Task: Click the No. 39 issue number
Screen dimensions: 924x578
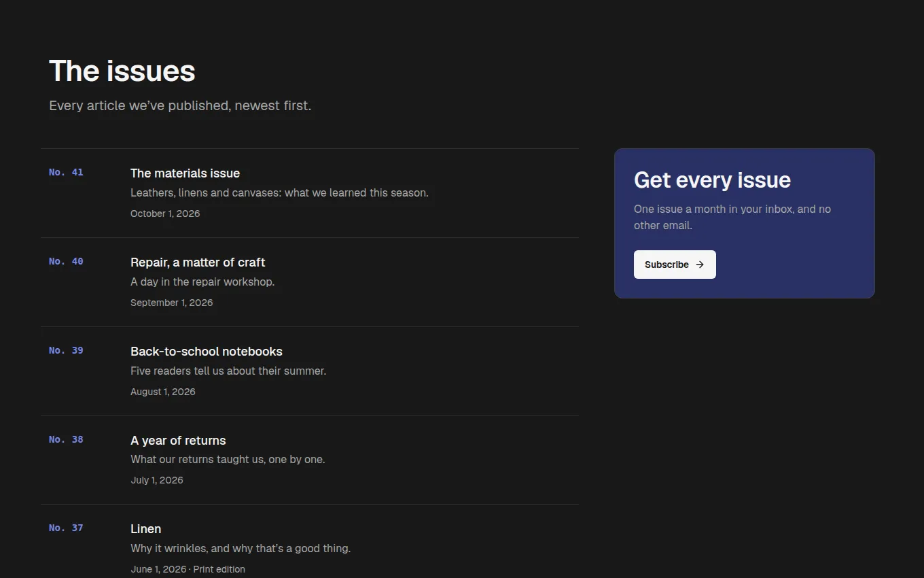Action: pyautogui.click(x=66, y=350)
